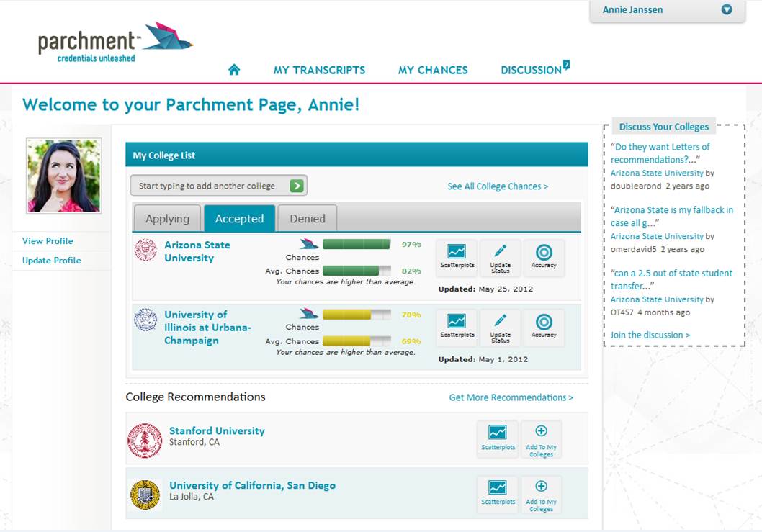Click Arizona State University link by omerdavid5
Image resolution: width=762 pixels, height=532 pixels.
coord(657,236)
